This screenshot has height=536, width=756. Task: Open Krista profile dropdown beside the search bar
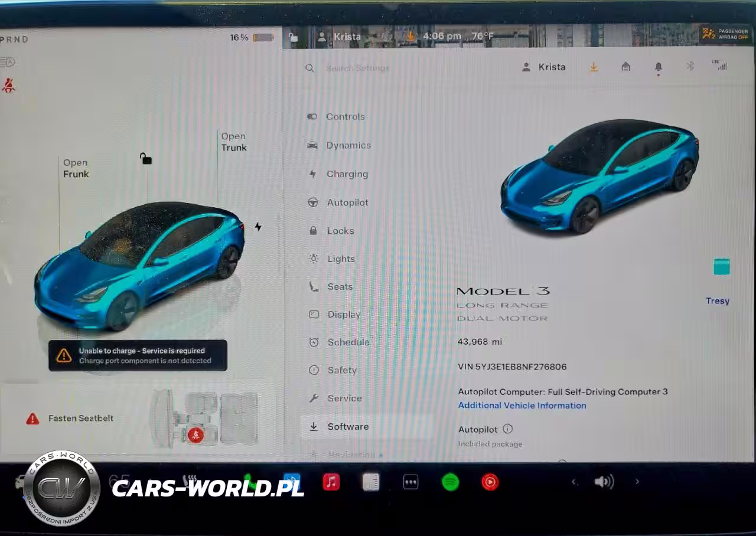click(x=544, y=67)
